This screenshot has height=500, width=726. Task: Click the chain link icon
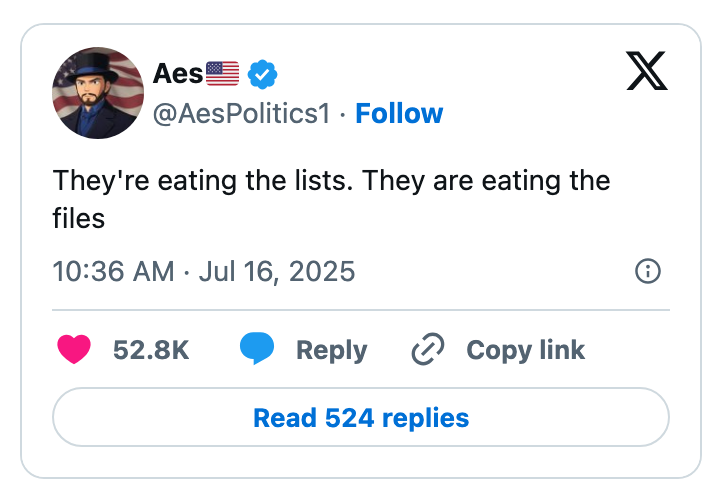pyautogui.click(x=428, y=349)
